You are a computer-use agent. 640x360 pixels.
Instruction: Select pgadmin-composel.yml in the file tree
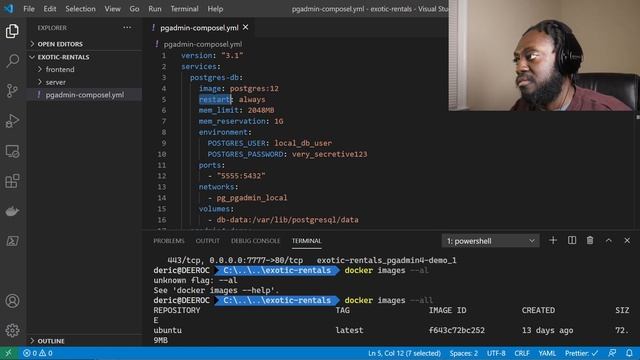point(84,95)
